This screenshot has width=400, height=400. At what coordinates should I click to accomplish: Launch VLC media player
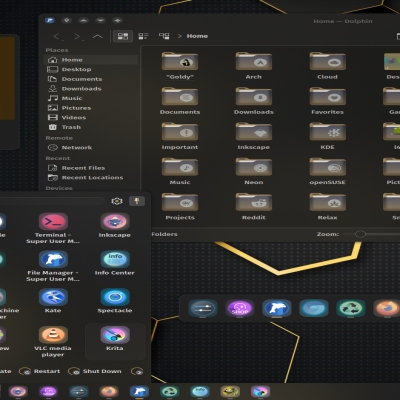(x=53, y=342)
